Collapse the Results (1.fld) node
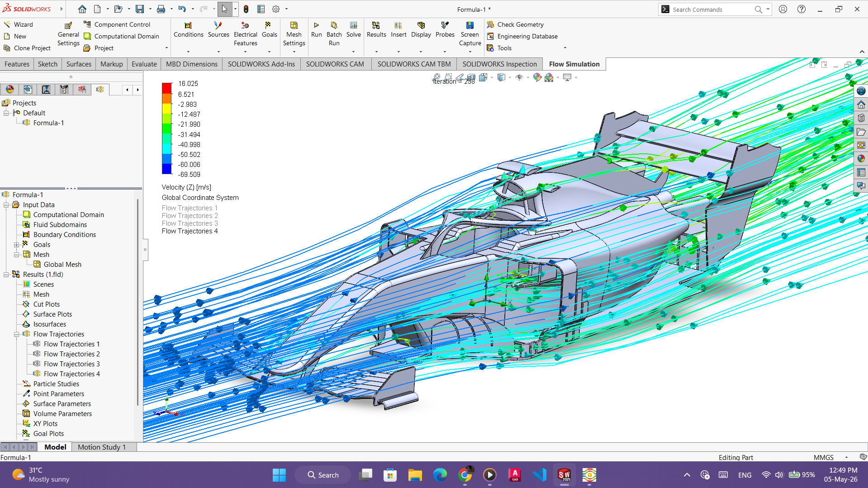Screen dimensions: 868x488 pos(6,275)
